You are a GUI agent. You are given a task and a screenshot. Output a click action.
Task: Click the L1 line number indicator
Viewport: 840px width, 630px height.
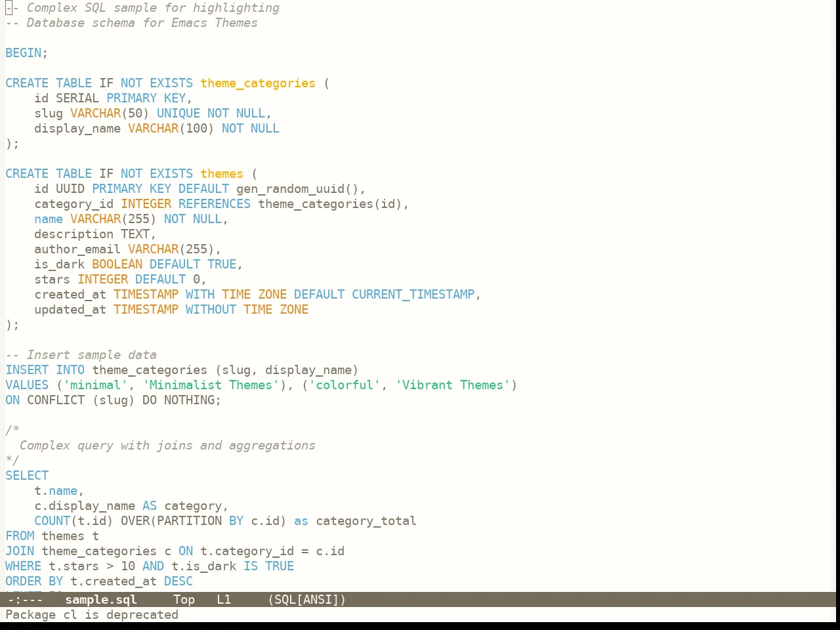224,599
